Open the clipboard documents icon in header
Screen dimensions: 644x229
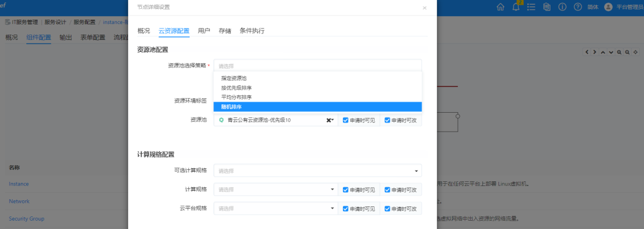click(x=547, y=7)
